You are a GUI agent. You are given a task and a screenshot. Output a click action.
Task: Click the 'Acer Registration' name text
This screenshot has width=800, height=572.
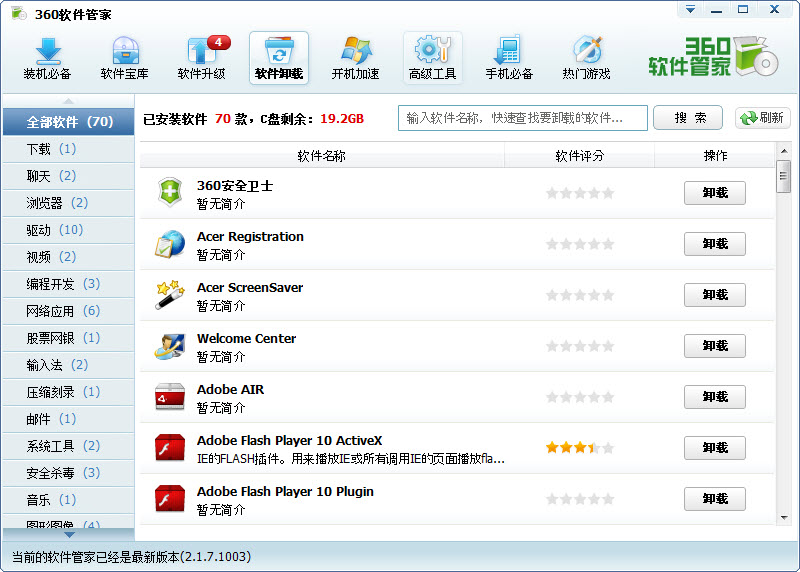tap(250, 237)
